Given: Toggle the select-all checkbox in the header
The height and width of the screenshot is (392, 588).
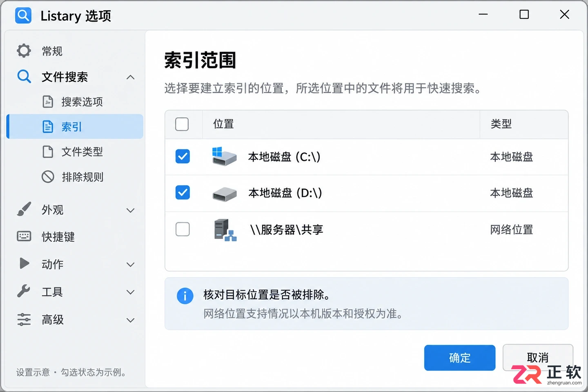Looking at the screenshot, I should (182, 124).
